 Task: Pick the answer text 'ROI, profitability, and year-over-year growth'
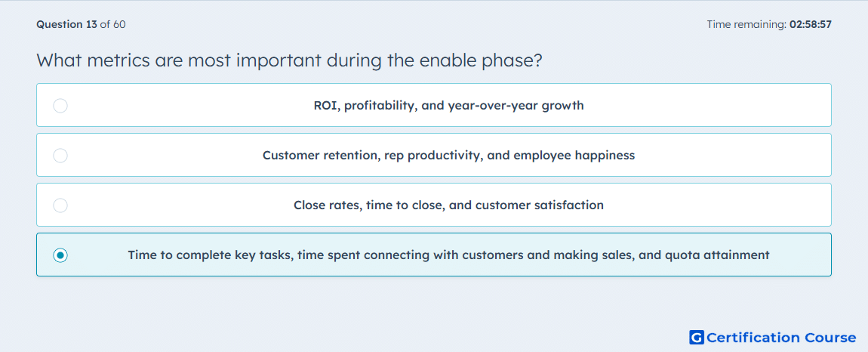click(x=448, y=105)
